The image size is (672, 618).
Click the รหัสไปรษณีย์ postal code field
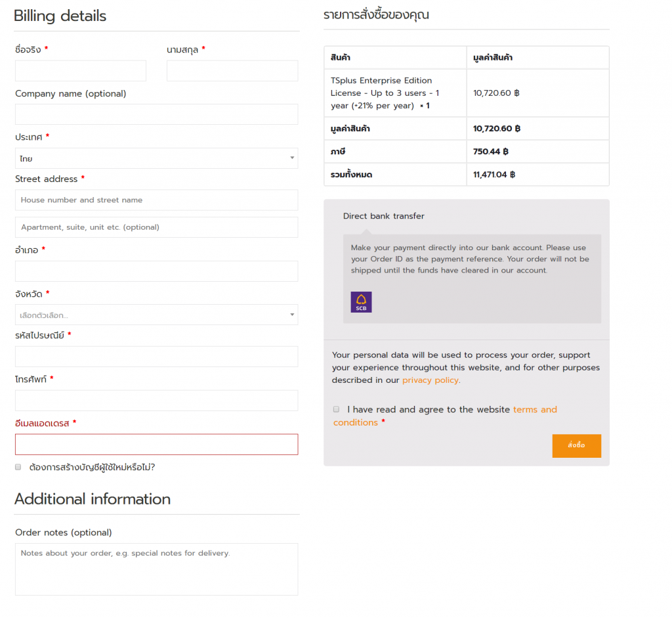coord(156,357)
